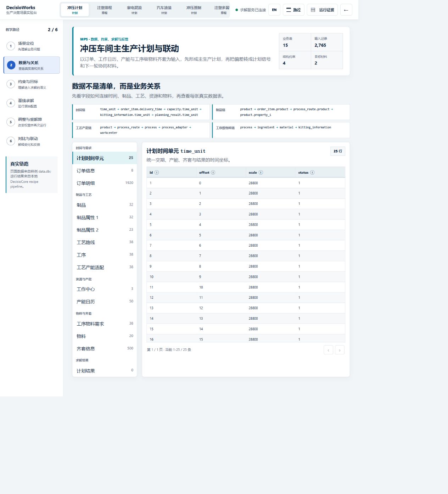Select the 制品属性 1 table entry

coord(105,218)
